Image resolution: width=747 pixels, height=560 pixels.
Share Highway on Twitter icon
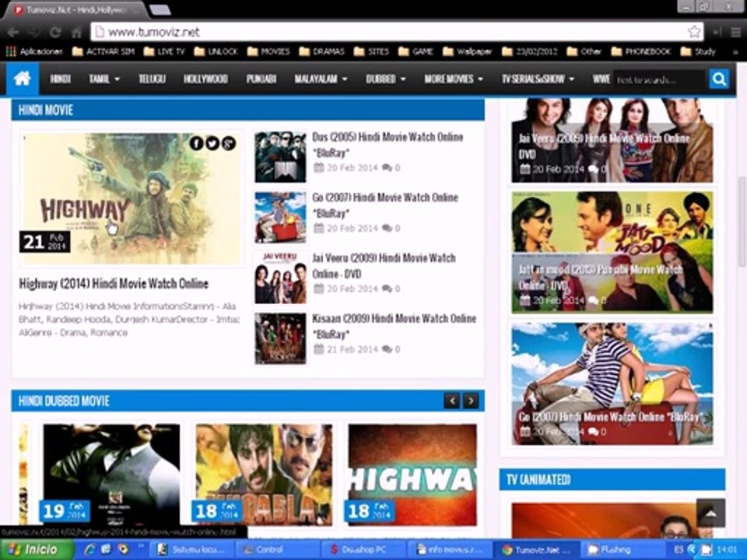click(212, 143)
